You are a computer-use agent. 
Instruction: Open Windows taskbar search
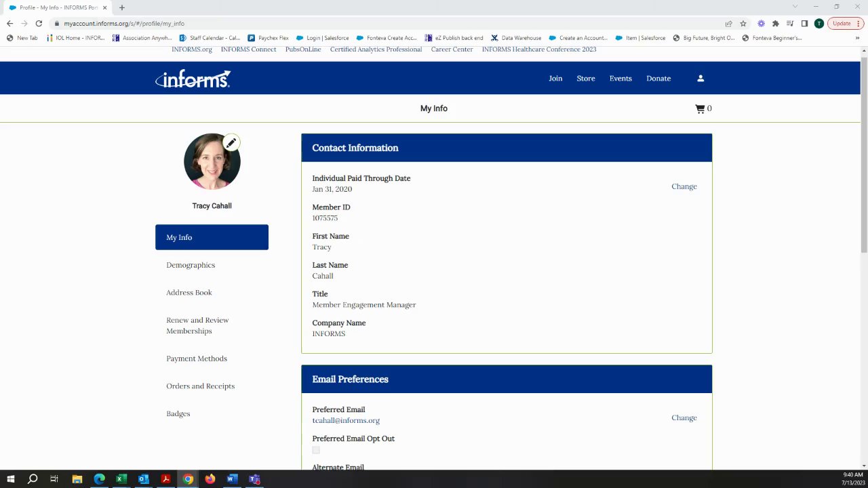(x=33, y=479)
